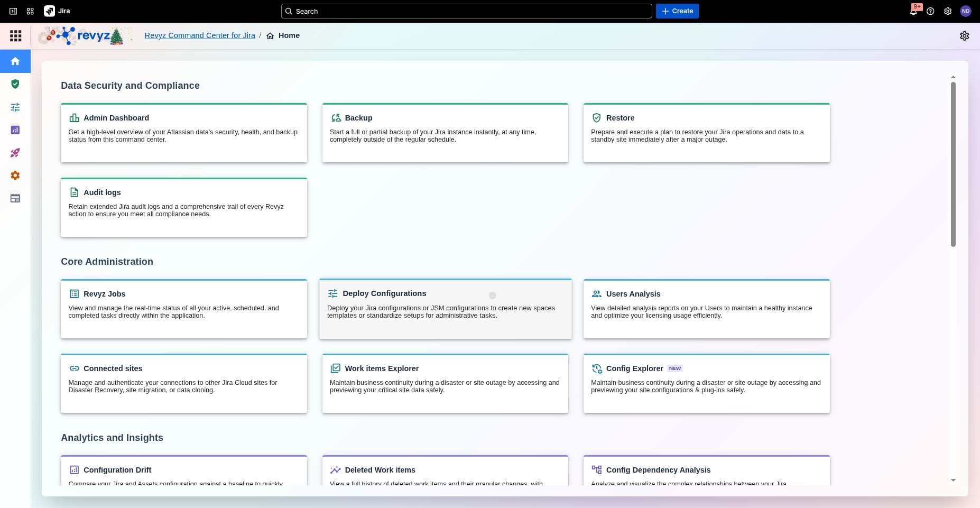
Task: Click the rocket sidebar icon
Action: click(15, 153)
